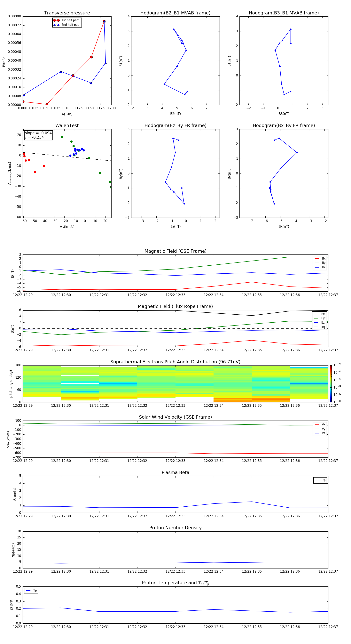
Task: Click the 'Hodogram(B2_B1 MVAB frame)' title
Action: pyautogui.click(x=175, y=13)
